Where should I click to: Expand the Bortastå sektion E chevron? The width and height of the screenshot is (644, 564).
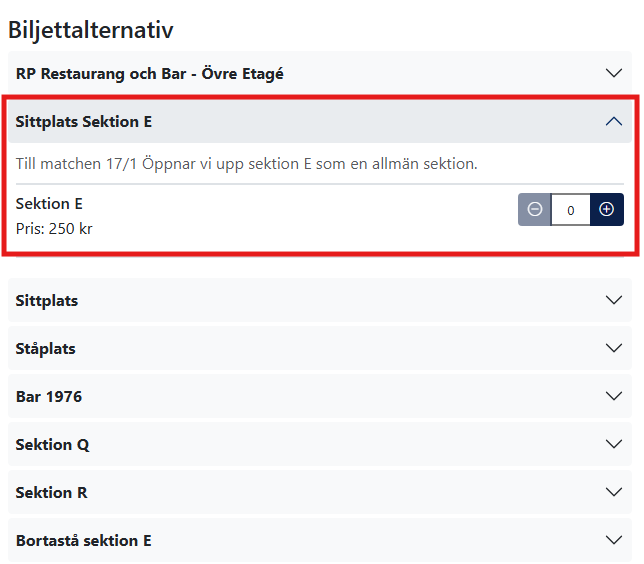click(614, 540)
